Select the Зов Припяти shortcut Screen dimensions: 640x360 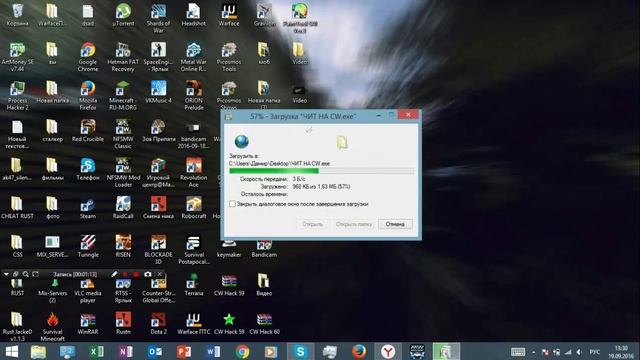point(158,131)
